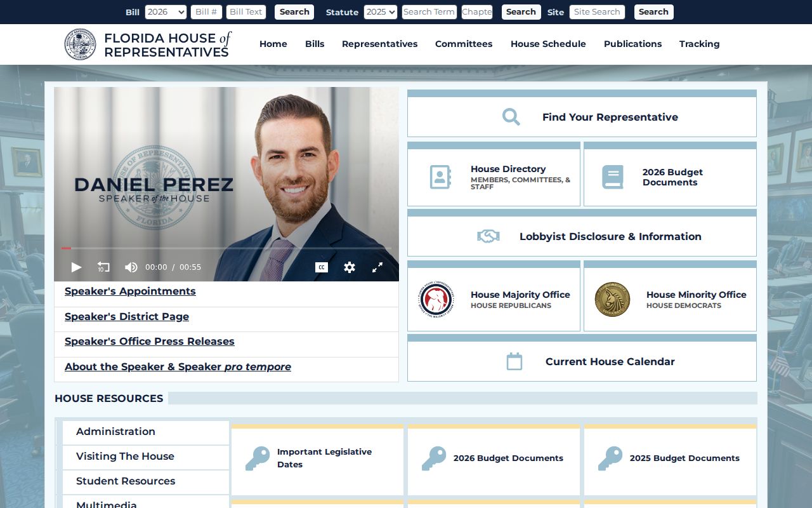Image resolution: width=812 pixels, height=508 pixels.
Task: Focus the statute Chapter field
Action: (x=477, y=12)
